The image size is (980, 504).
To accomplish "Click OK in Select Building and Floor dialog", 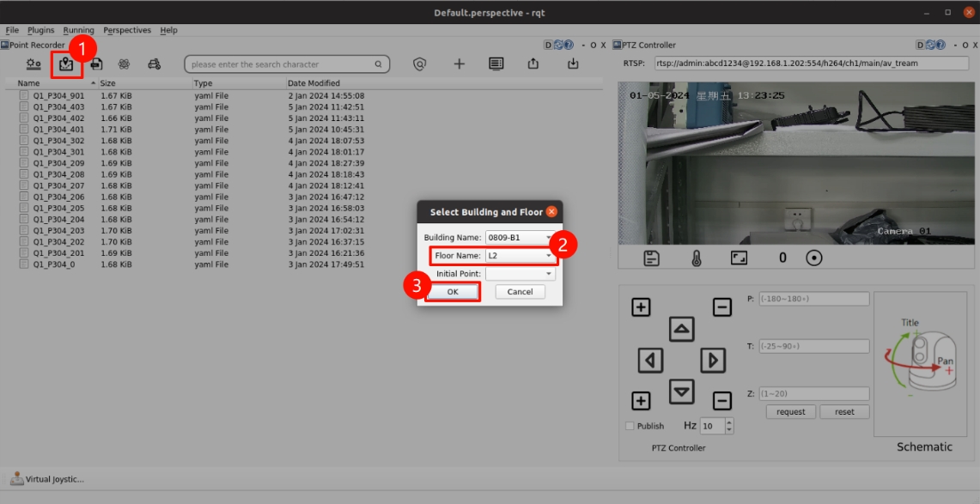I will 453,292.
